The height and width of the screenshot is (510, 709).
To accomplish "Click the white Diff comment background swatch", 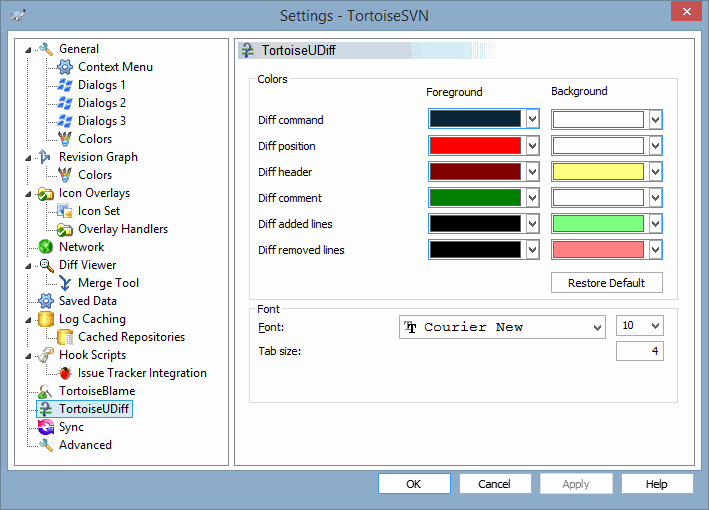I will [x=598, y=198].
